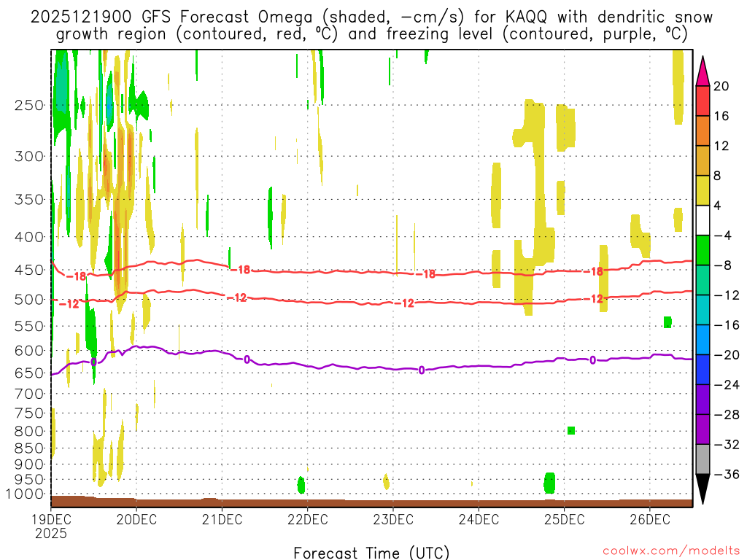Click the 550 pressure level label
Viewport: 747px width, 560px height.
[x=29, y=326]
